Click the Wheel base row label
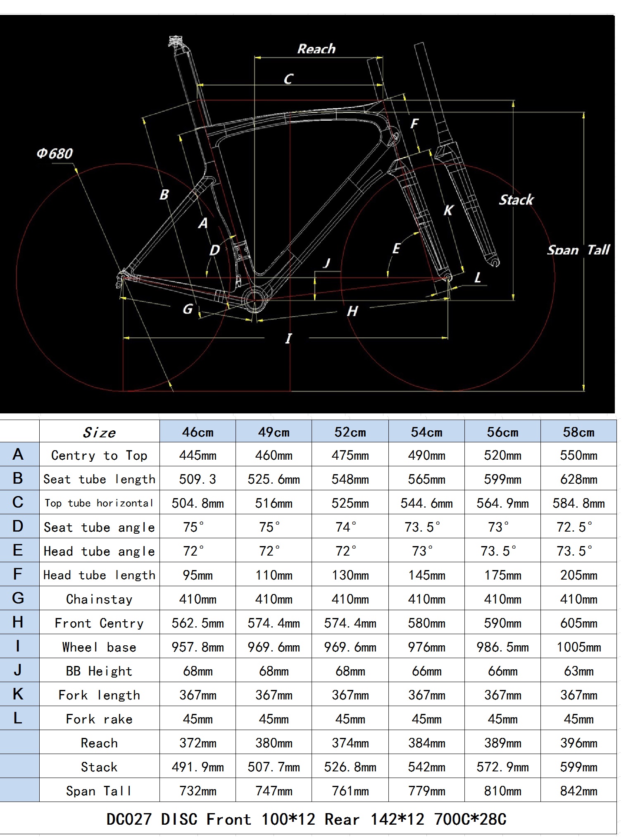This screenshot has width=626, height=840. 99,647
